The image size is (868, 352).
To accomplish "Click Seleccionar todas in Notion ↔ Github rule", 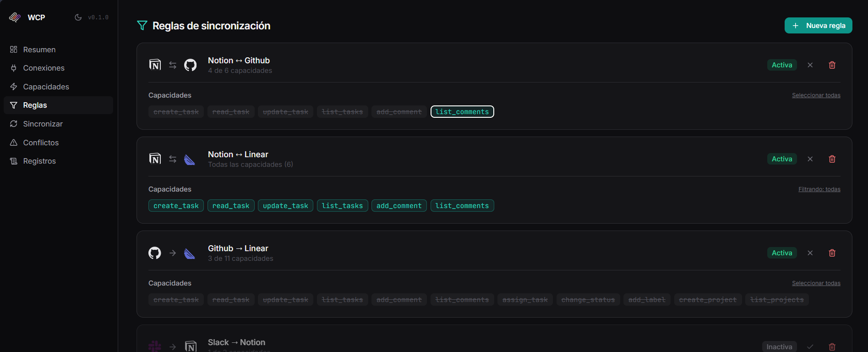I will pos(816,95).
